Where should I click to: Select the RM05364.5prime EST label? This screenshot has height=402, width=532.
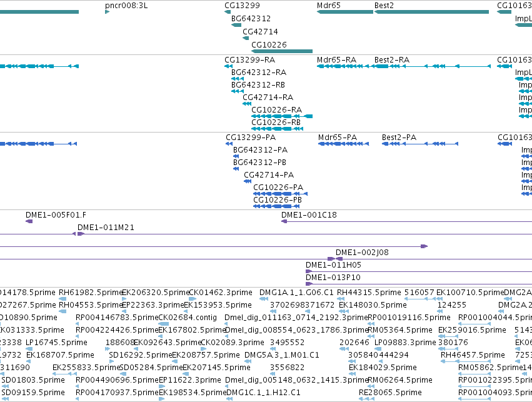click(400, 331)
